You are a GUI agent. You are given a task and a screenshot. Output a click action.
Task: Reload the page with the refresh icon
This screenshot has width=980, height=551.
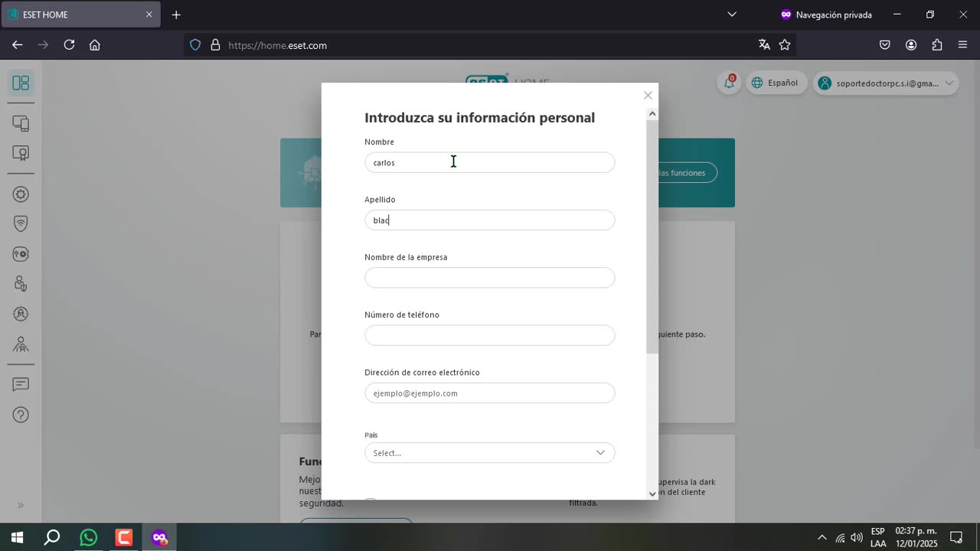[x=69, y=45]
